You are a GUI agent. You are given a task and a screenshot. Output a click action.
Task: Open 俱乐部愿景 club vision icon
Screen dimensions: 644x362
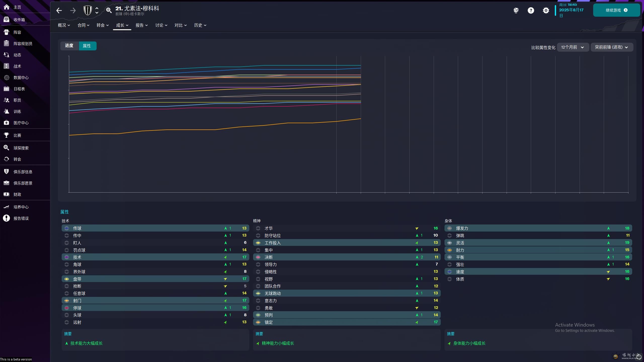tap(7, 183)
